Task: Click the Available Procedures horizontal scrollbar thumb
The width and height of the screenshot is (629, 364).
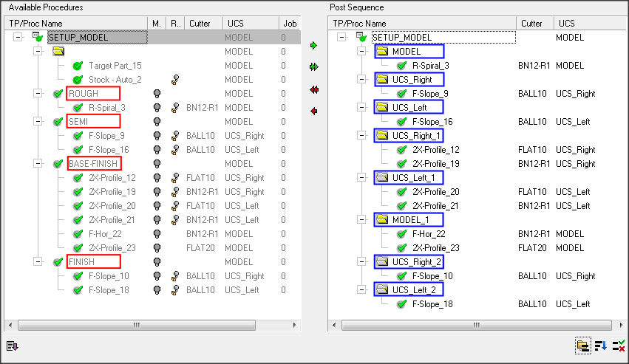Action: pyautogui.click(x=137, y=325)
